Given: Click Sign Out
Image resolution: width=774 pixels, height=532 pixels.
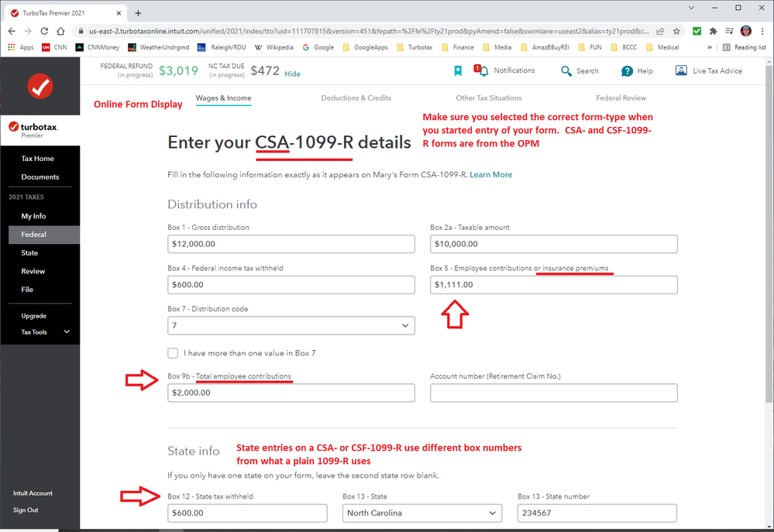Looking at the screenshot, I should 26,510.
